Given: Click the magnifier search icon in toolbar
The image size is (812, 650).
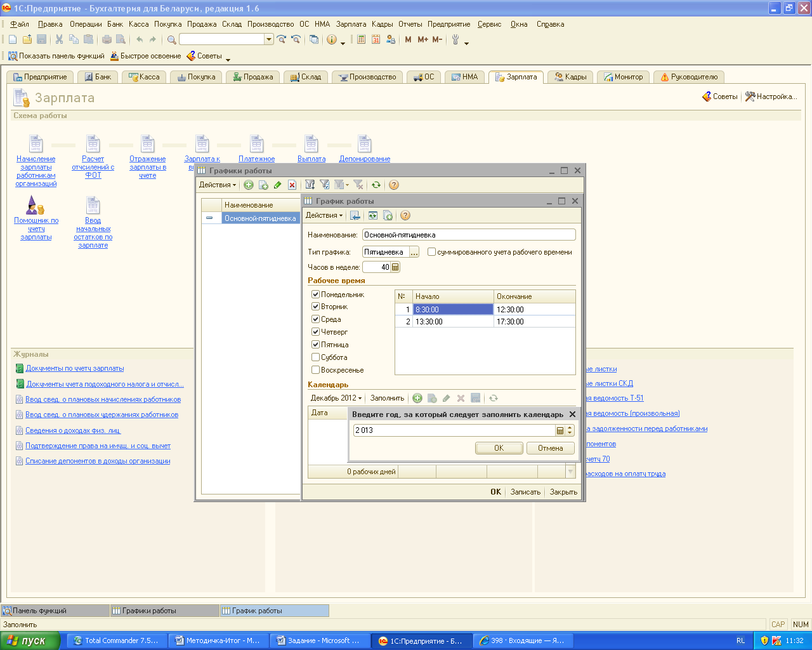Looking at the screenshot, I should click(171, 39).
